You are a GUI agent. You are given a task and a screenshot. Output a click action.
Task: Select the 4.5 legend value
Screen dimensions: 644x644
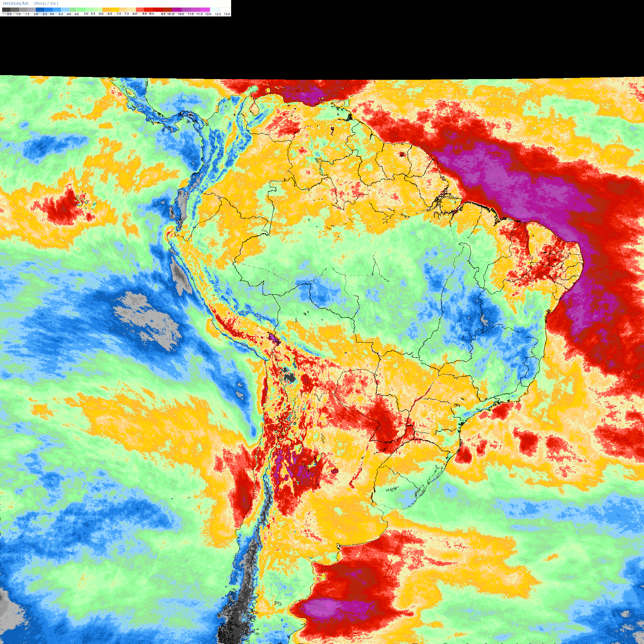[x=77, y=14]
